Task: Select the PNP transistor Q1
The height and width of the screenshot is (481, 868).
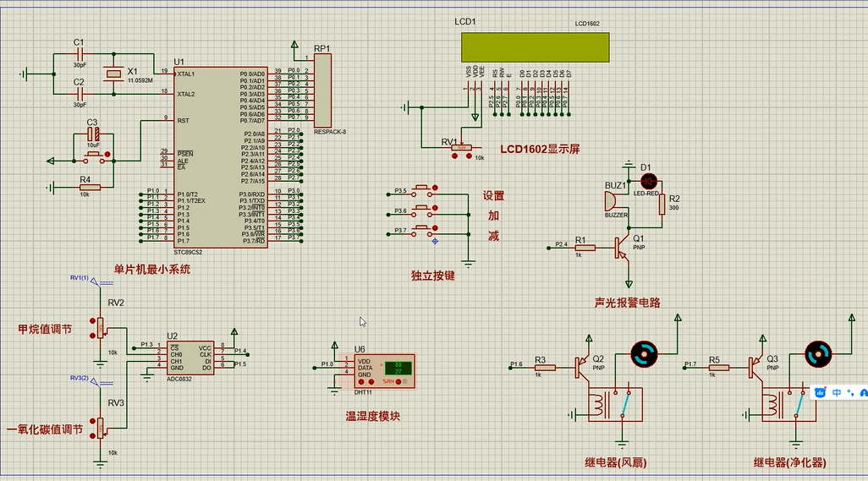Action: tap(624, 247)
